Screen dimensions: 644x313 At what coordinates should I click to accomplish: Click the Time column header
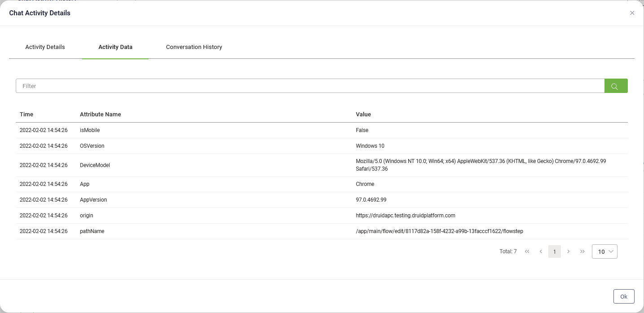pos(26,115)
